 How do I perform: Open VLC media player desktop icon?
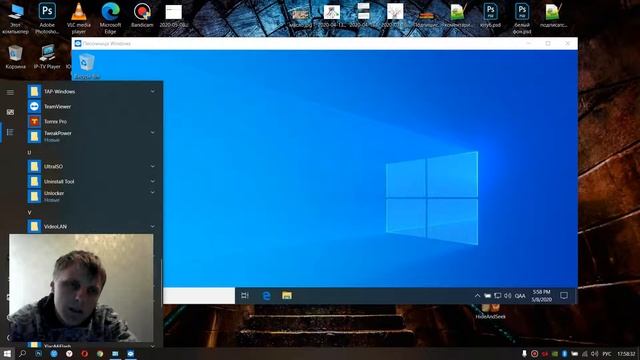coord(79,18)
